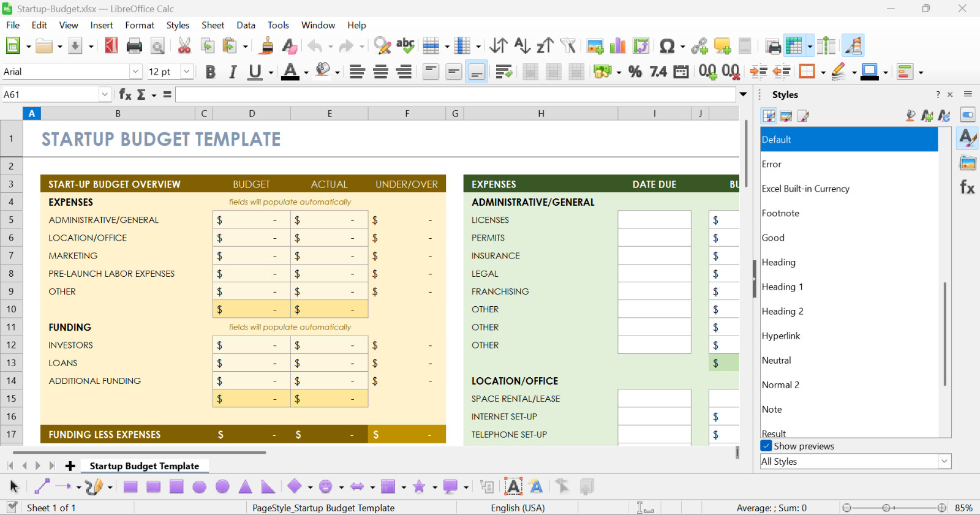The height and width of the screenshot is (515, 980).
Task: Open Font Size dropdown arrow
Action: 187,72
